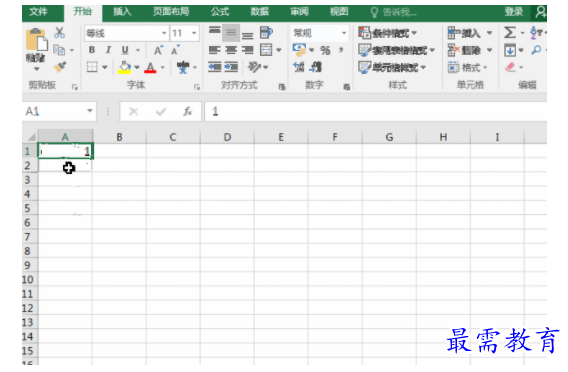This screenshot has width=568, height=372.
Task: Open 条件格式 conditional formatting
Action: click(x=387, y=33)
